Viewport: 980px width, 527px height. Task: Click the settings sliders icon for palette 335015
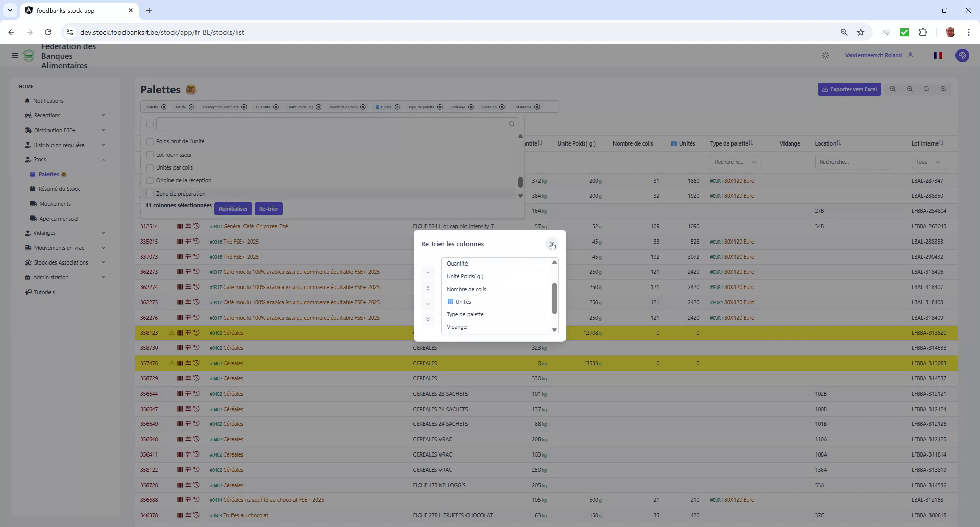[x=188, y=241]
